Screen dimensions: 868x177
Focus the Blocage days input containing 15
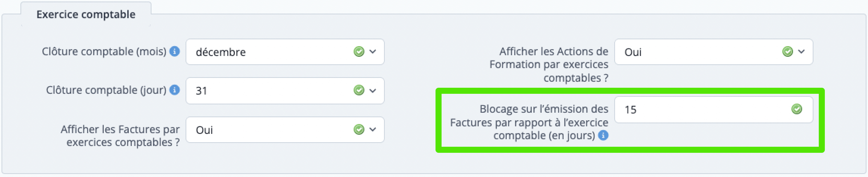(x=701, y=110)
